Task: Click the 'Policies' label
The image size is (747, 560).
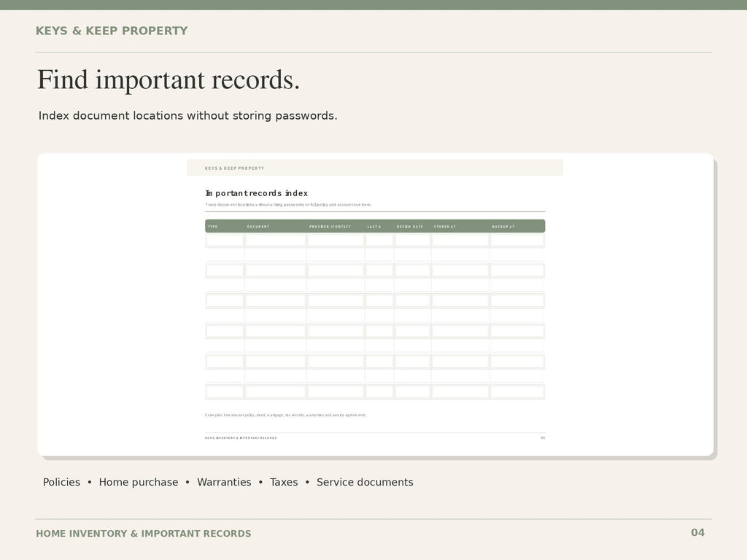Action: tap(61, 482)
